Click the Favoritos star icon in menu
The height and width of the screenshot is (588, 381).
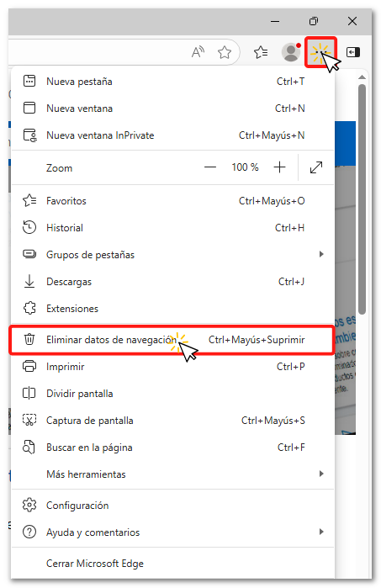click(x=29, y=200)
